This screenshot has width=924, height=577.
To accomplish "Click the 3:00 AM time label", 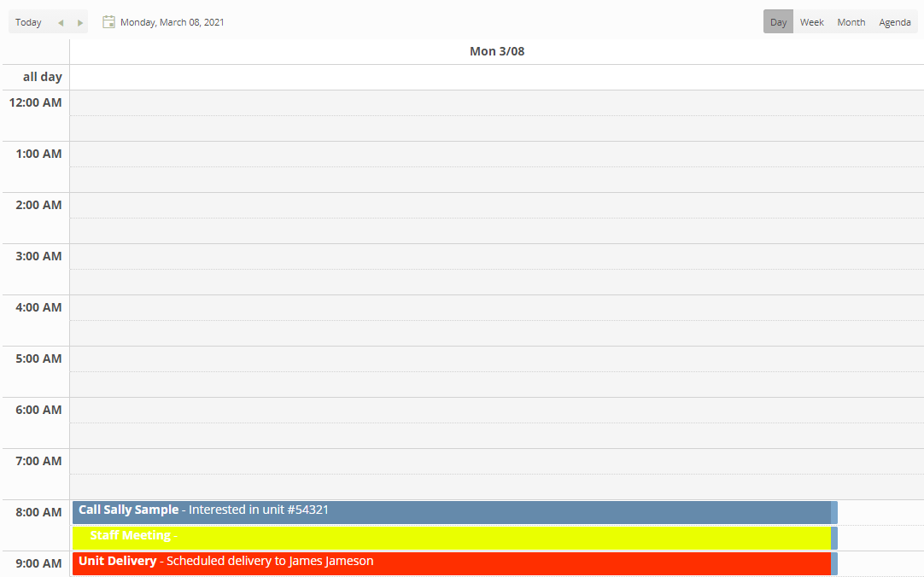I will click(38, 256).
